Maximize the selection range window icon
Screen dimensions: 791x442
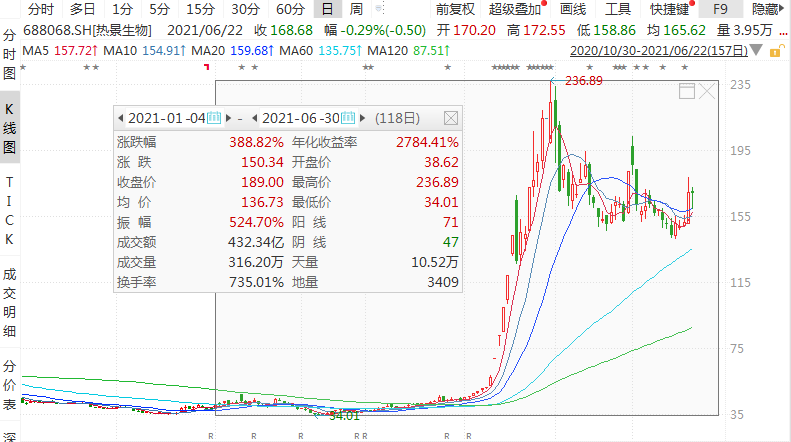(687, 91)
